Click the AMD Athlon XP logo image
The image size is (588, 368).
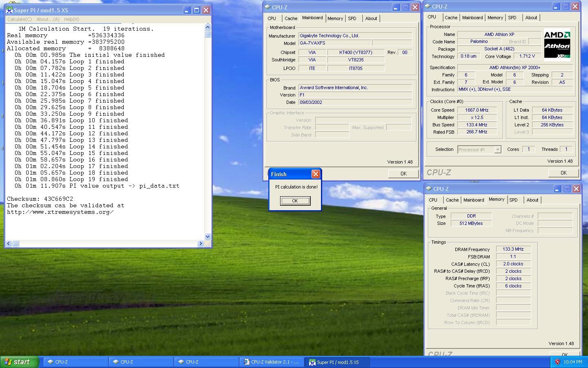pos(557,45)
